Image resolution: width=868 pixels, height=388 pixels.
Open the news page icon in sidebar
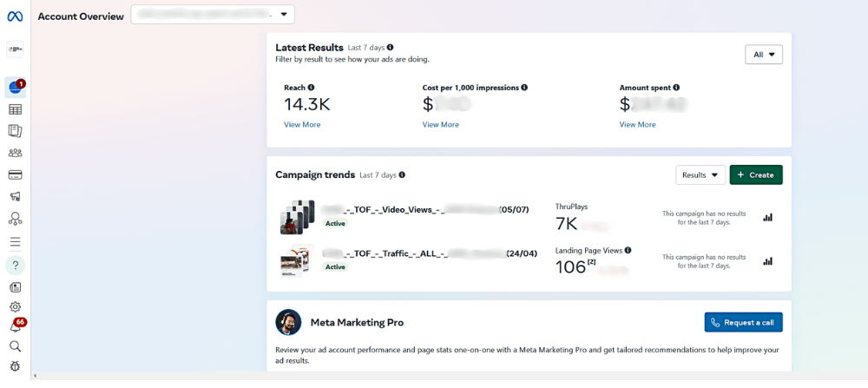click(x=16, y=286)
